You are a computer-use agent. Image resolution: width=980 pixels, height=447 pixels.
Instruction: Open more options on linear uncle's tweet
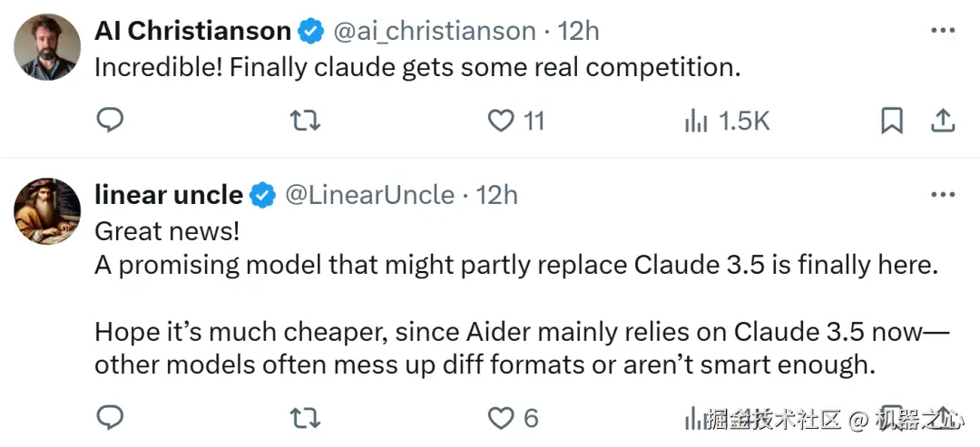[943, 195]
